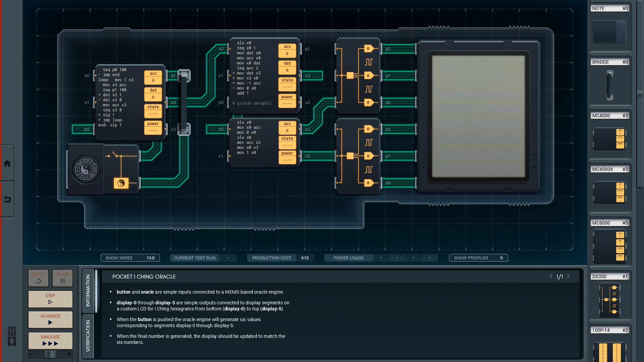Viewport: 644px width, 362px height.
Task: Increase simulation speed with plus
Action: (69, 354)
